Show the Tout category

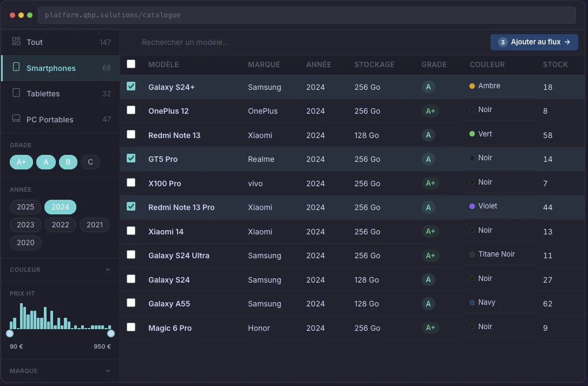pyautogui.click(x=61, y=42)
